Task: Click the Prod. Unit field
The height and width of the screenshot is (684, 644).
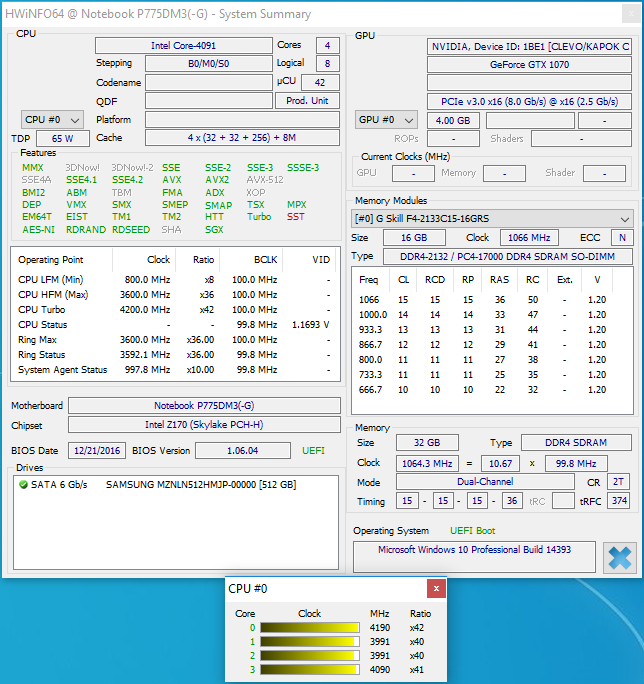Action: [307, 101]
